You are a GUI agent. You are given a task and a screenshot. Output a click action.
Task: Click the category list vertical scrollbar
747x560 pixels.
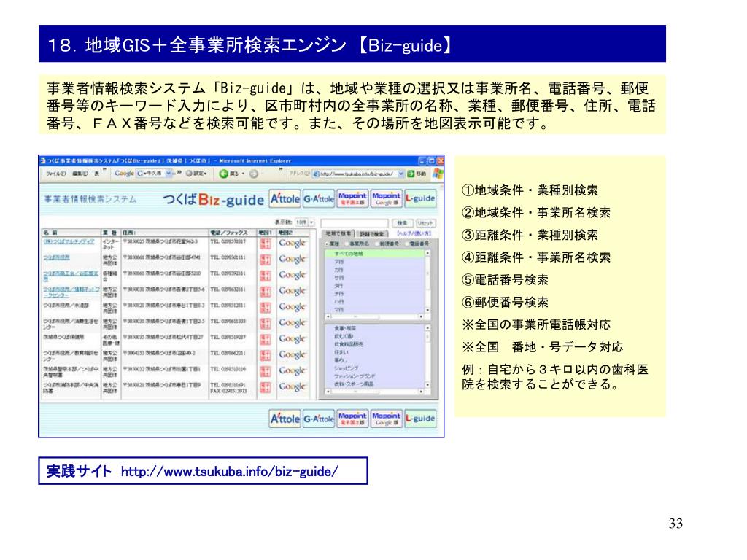coord(427,356)
